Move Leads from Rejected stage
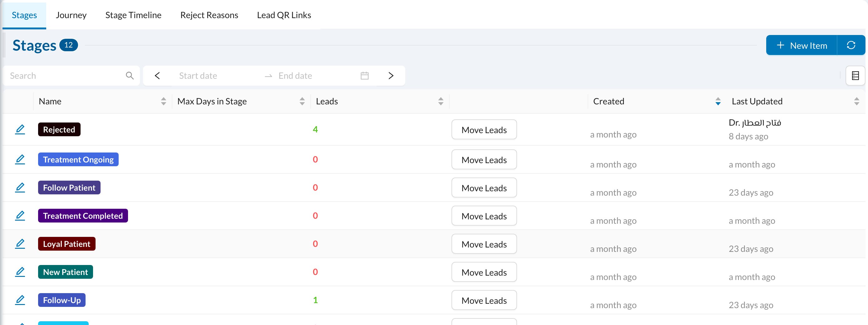Screen dimensions: 868x325 click(x=484, y=130)
